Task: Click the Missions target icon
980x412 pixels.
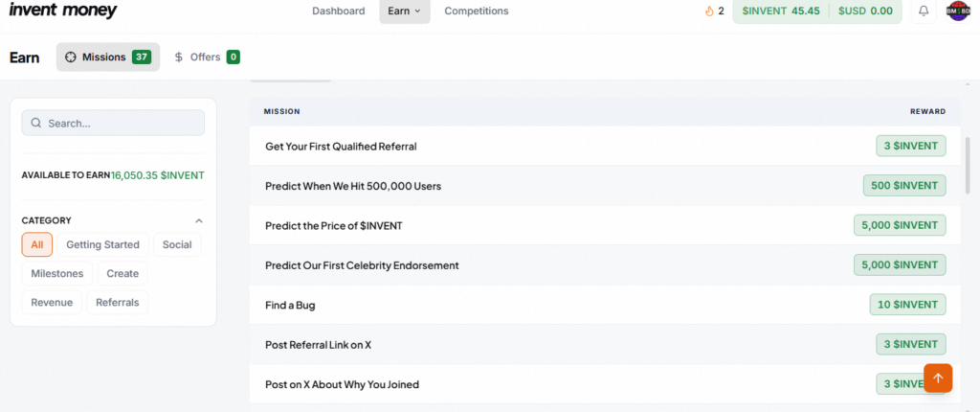Action: click(71, 57)
